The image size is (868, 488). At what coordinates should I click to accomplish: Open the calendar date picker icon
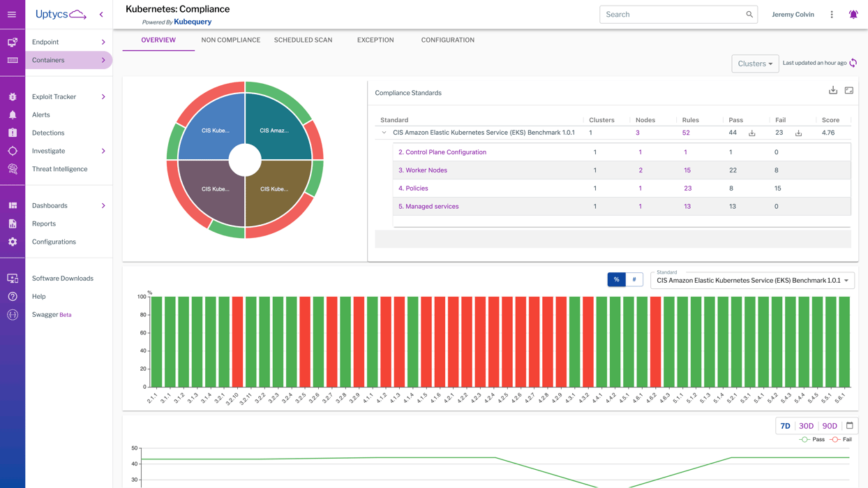coord(849,426)
